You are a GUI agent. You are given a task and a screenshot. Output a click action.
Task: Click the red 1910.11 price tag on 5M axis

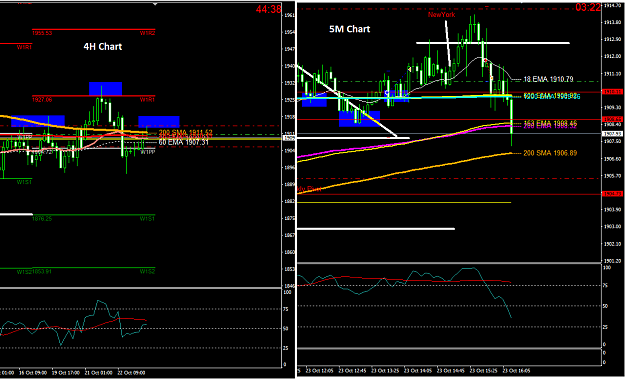[x=612, y=92]
